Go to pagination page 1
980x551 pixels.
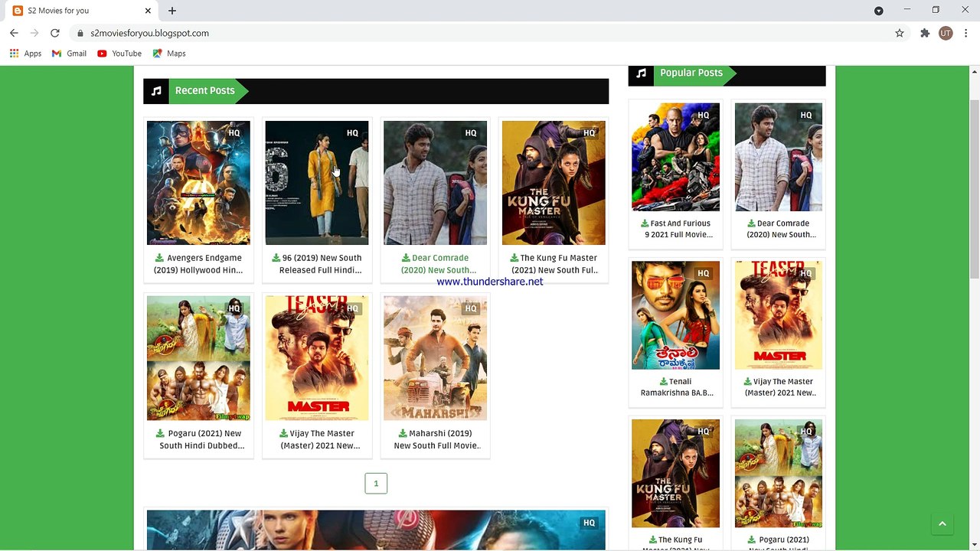click(x=376, y=484)
